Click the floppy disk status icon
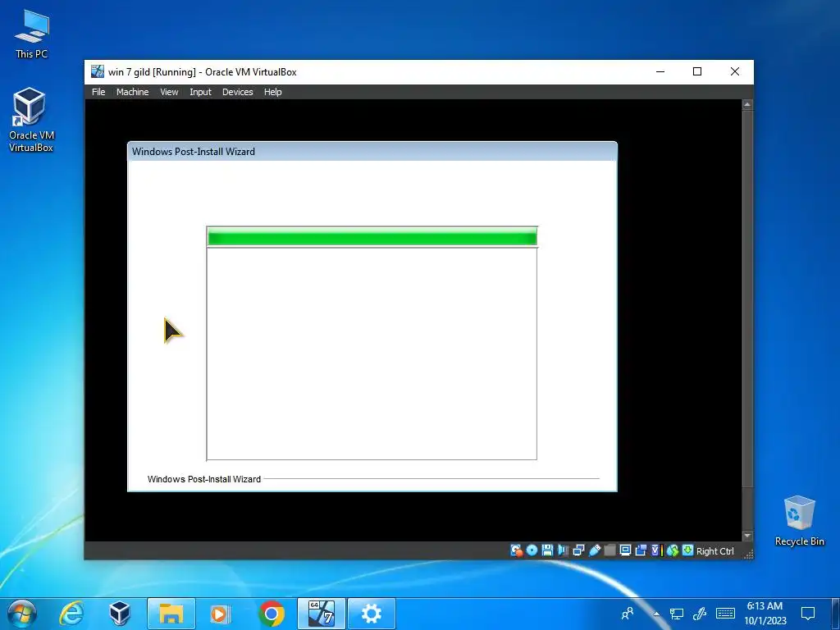Screen dimensions: 840x630 547,550
